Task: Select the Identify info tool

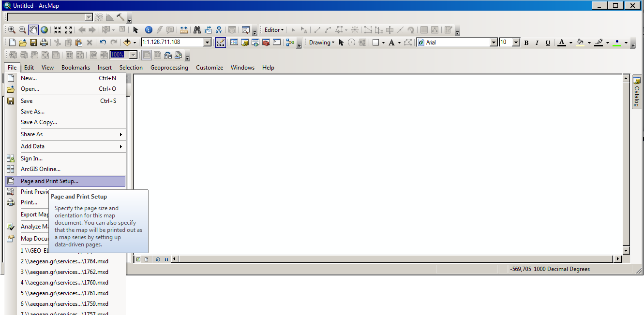Action: [x=149, y=30]
